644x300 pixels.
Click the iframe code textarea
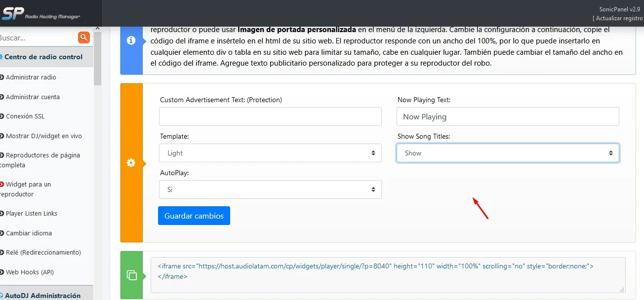pos(388,275)
